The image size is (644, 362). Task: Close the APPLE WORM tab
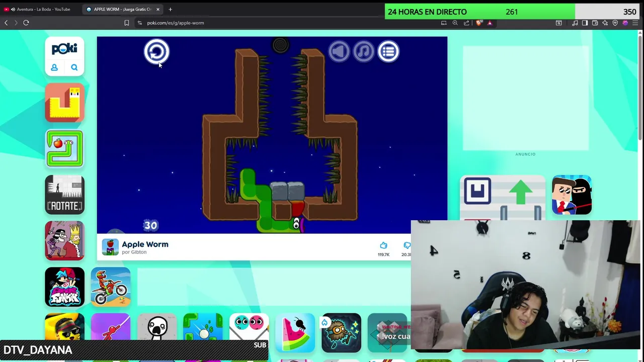(157, 9)
